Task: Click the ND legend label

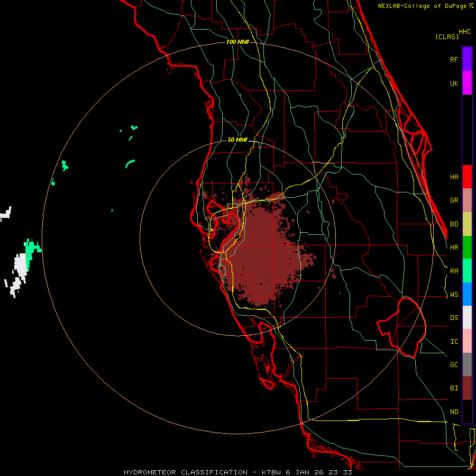Action: [454, 412]
